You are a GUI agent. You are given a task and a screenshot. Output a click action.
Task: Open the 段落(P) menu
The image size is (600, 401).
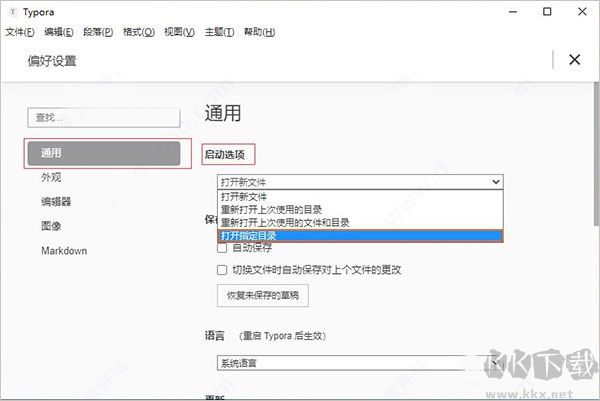point(98,32)
